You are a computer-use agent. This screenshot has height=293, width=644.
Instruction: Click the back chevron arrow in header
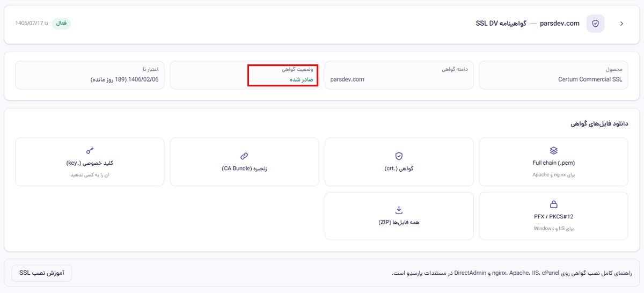[x=621, y=24]
